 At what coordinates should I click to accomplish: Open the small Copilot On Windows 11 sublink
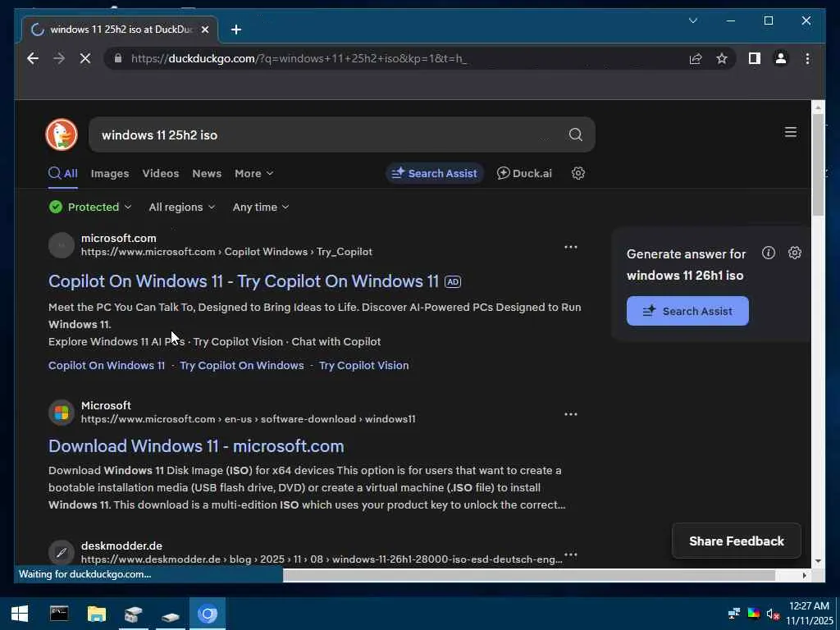[x=107, y=365]
